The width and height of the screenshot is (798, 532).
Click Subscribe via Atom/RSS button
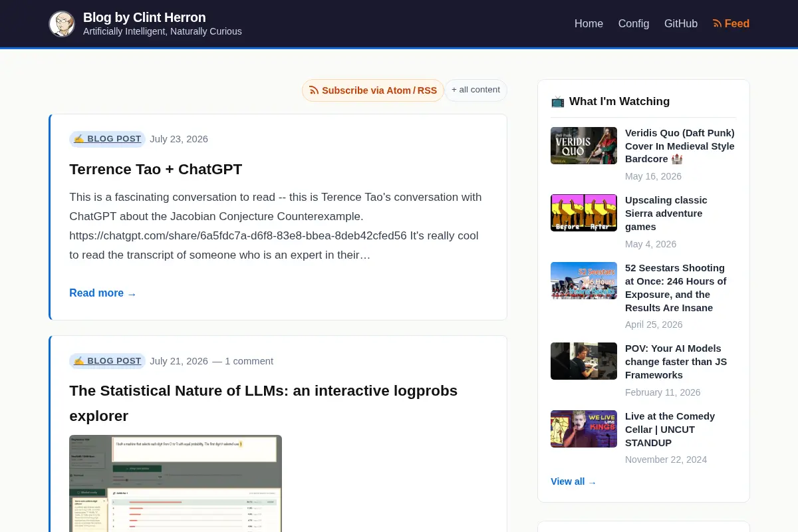point(373,90)
